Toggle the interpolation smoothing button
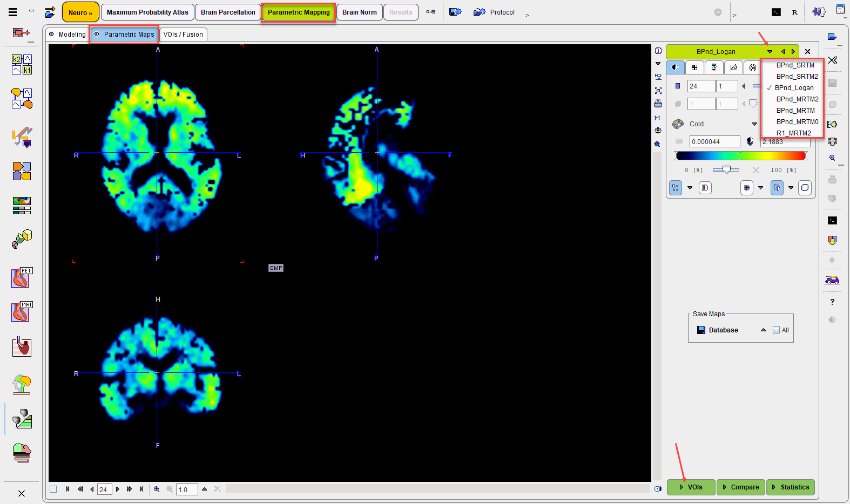 tap(705, 188)
